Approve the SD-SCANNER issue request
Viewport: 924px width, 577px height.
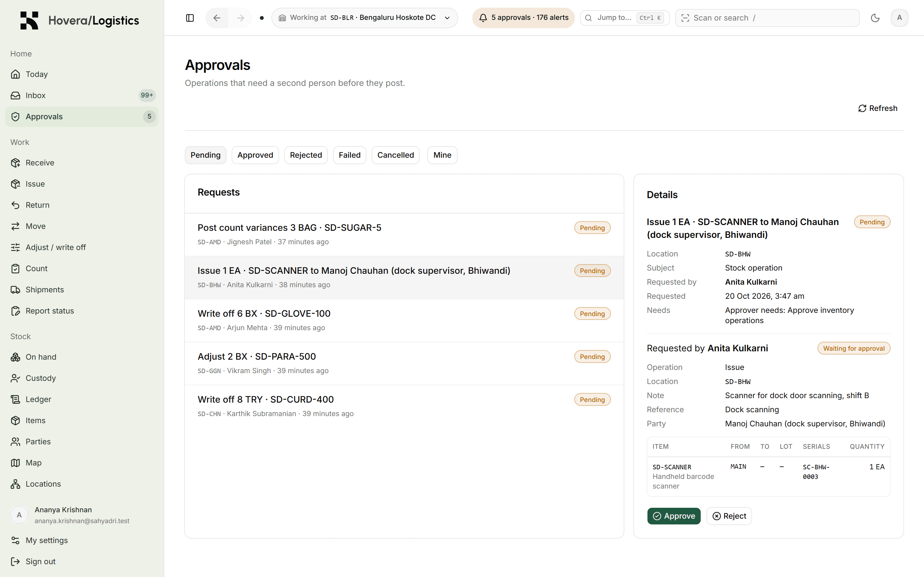(x=673, y=516)
